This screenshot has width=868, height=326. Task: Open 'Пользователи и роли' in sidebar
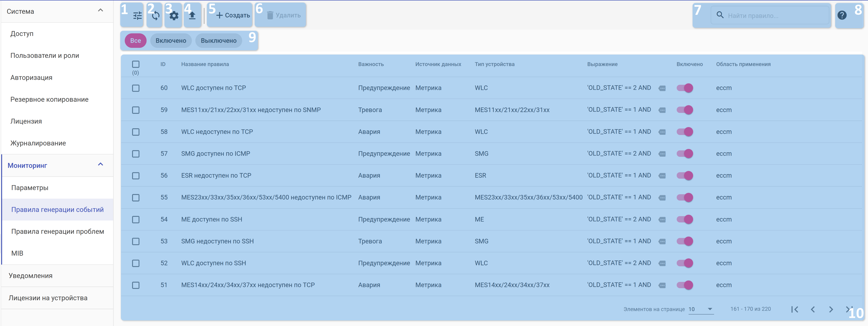click(x=45, y=56)
